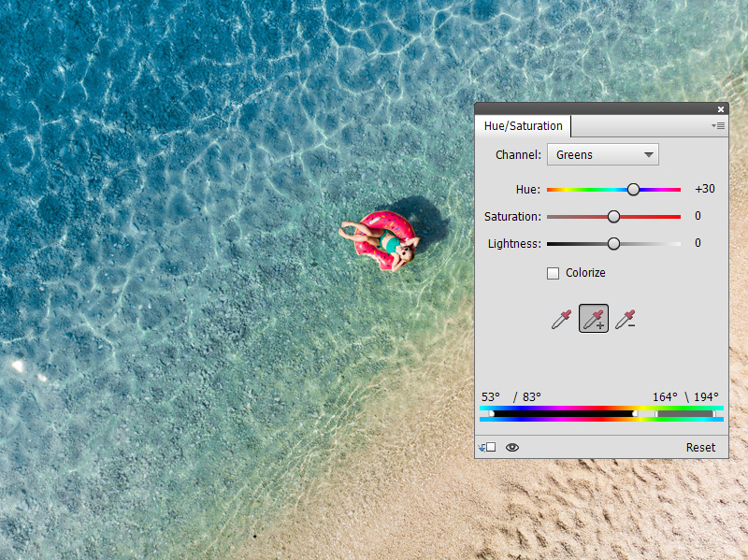Open the panel options flyout menu icon

[x=718, y=125]
